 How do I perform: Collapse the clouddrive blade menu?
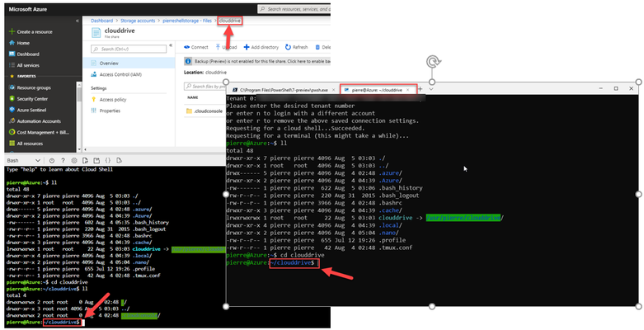coord(171,45)
